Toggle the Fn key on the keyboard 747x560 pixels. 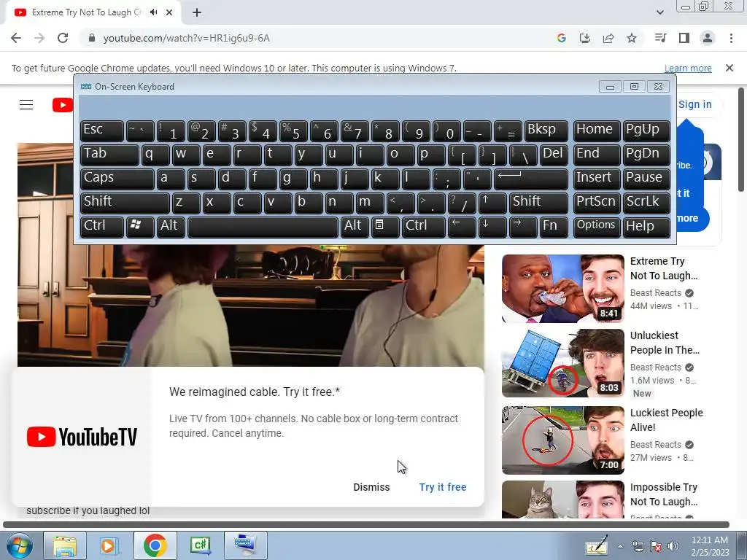pos(554,226)
